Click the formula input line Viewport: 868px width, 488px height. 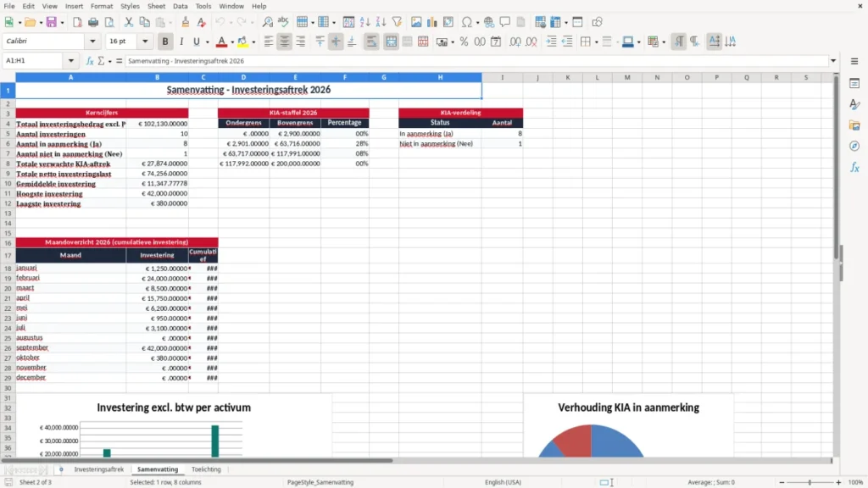(x=476, y=61)
